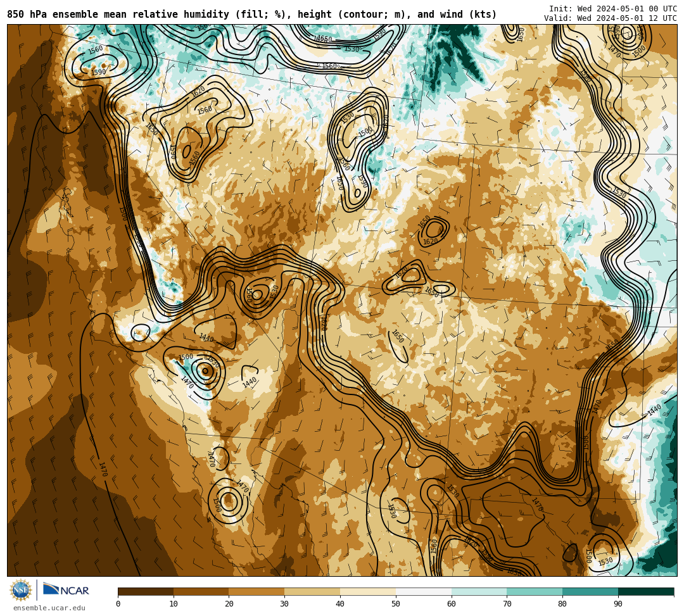Click the Init: Wed 2024-05-01 00 UTC text
Screen dimensions: 684x616
(613, 9)
